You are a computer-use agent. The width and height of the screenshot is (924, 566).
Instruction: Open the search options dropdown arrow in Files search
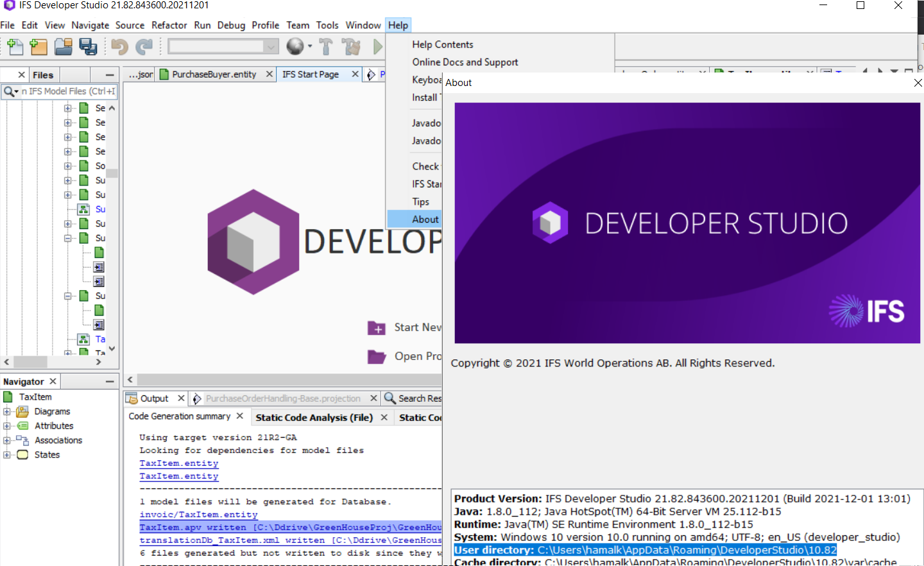click(x=17, y=92)
